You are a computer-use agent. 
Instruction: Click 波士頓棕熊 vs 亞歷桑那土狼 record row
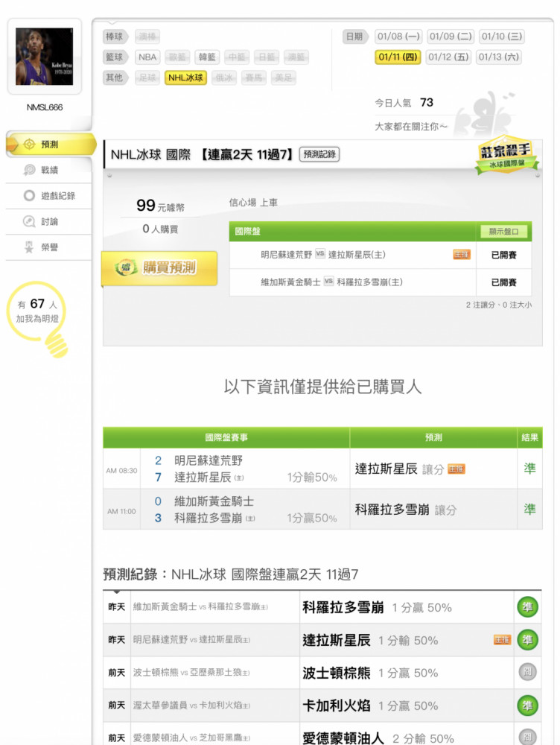pos(322,673)
